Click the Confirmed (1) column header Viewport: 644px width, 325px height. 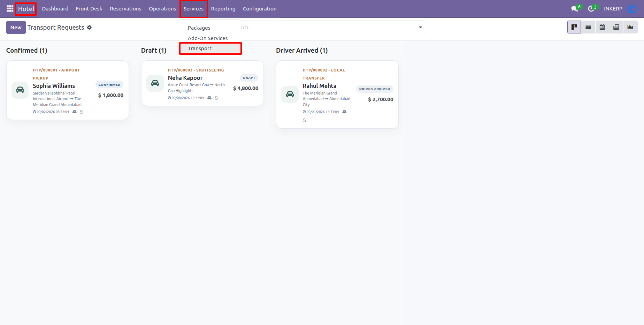point(27,51)
